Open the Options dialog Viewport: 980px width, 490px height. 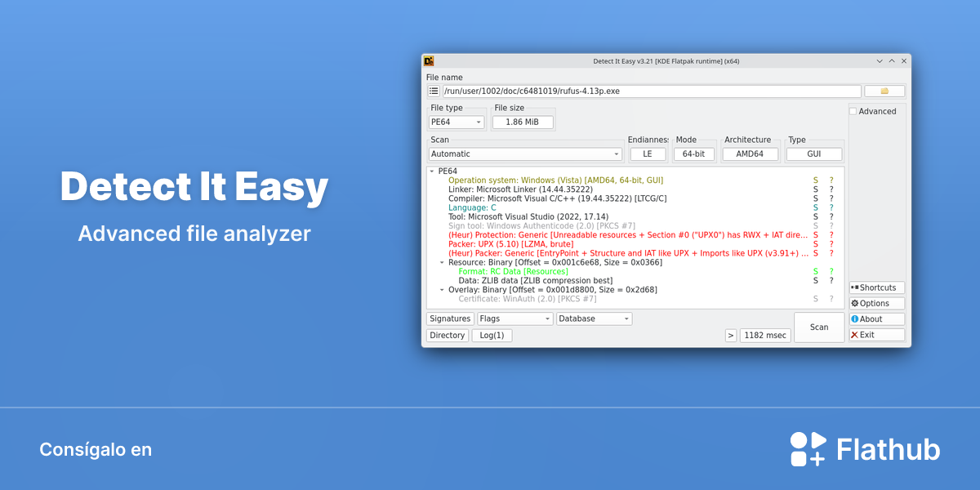pos(877,303)
